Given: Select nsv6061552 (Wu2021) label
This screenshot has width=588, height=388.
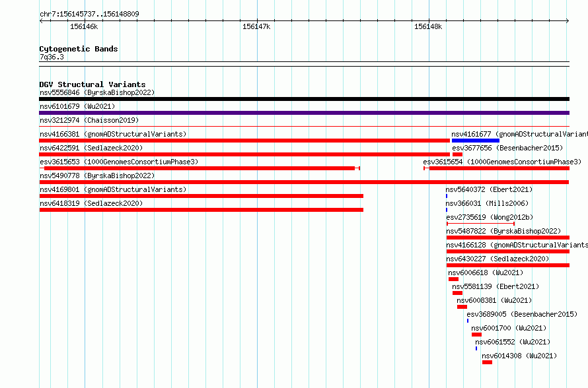Looking at the screenshot, I should [513, 342].
